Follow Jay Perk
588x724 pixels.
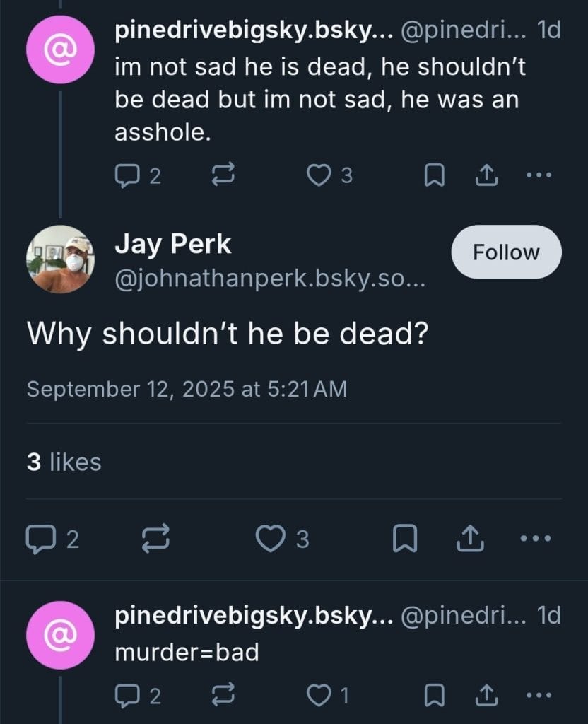pos(506,252)
